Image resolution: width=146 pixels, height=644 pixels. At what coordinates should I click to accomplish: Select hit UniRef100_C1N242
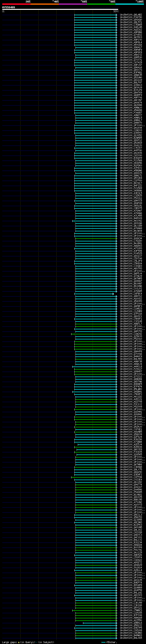(x=131, y=334)
